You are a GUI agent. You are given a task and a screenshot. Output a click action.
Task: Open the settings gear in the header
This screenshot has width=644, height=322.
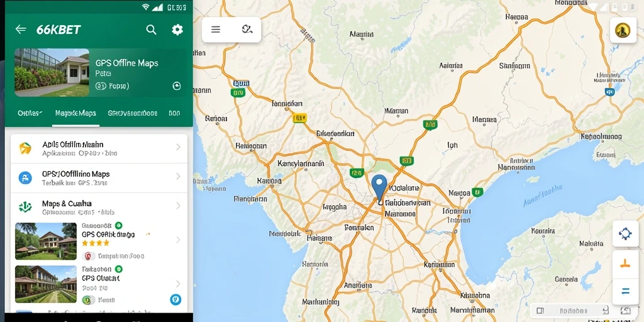click(x=177, y=30)
